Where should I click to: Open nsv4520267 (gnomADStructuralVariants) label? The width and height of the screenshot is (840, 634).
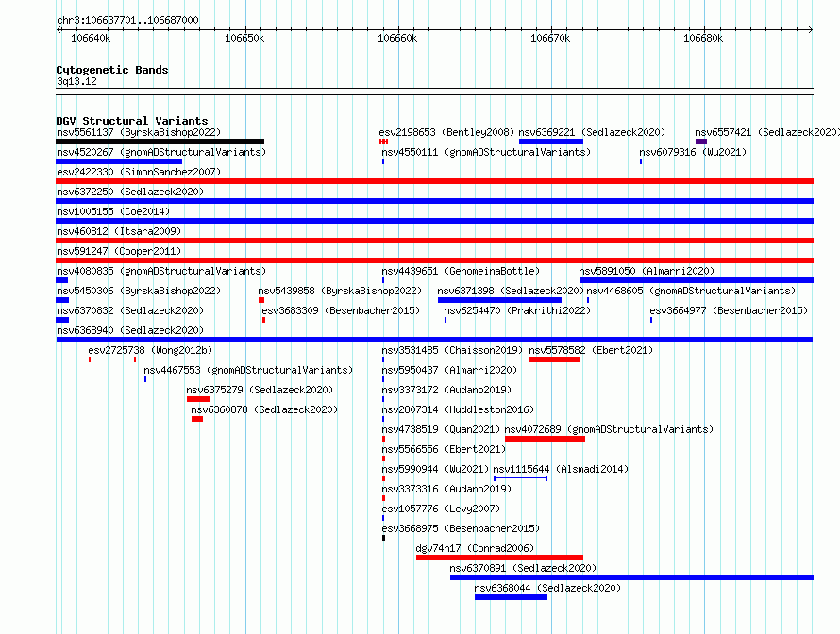coord(161,152)
